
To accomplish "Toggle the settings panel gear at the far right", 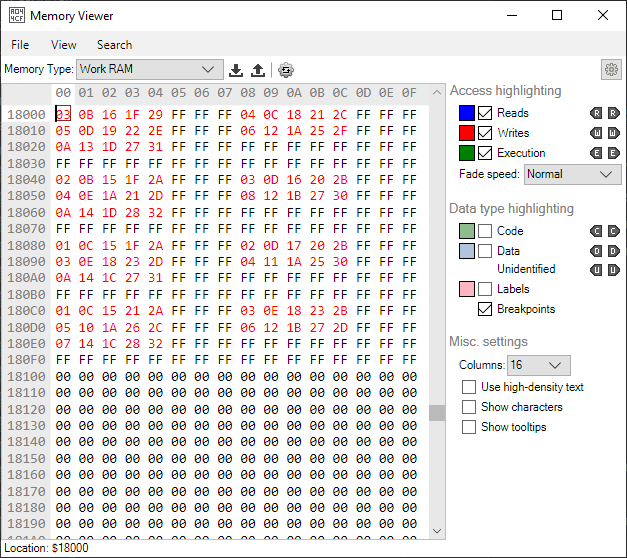I will (611, 70).
